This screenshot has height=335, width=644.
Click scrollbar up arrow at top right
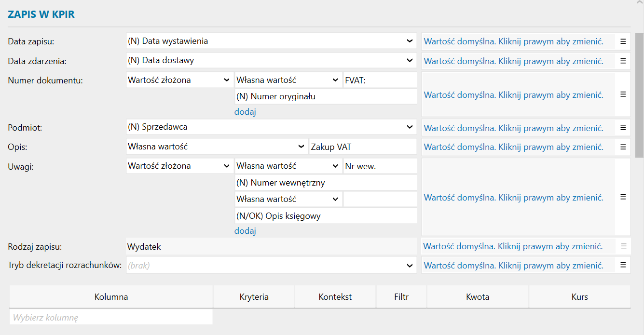[x=640, y=2]
